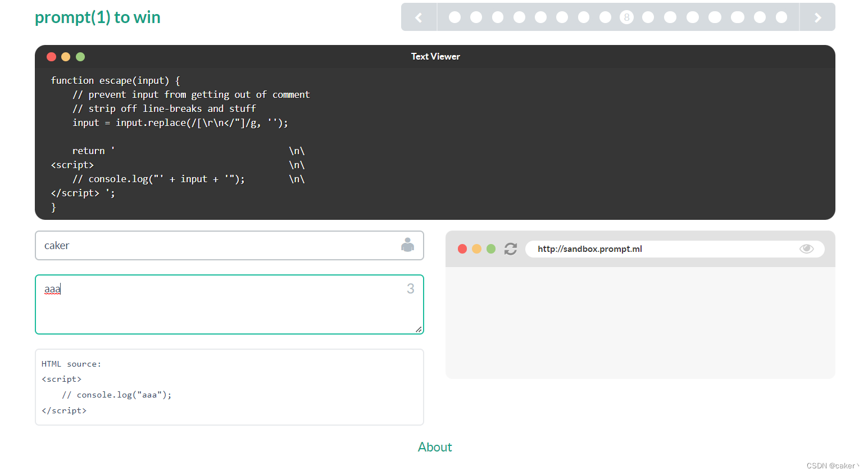Click green dot of Text Viewer window
Viewport: 868px width, 474px height.
80,57
